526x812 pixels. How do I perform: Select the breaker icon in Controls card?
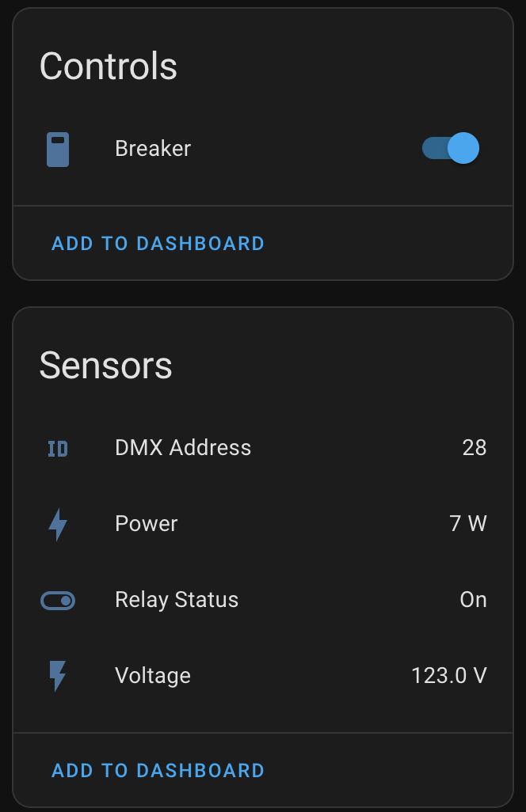[x=57, y=148]
